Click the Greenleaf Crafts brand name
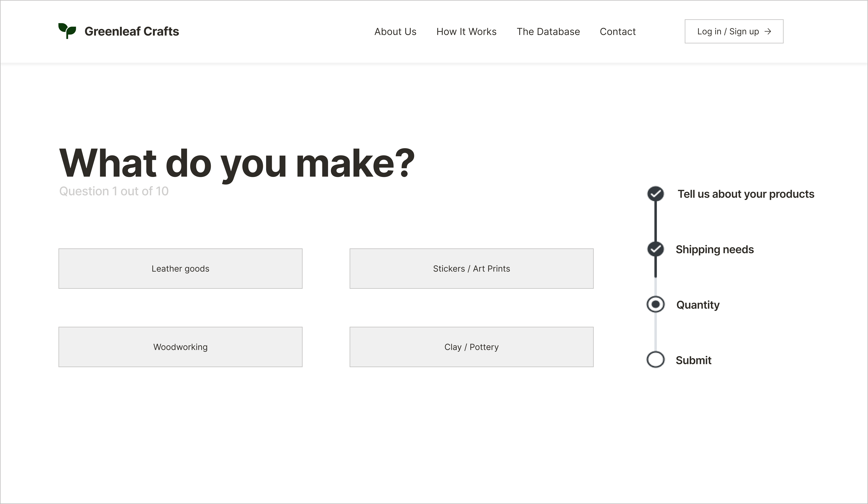Viewport: 868px width, 504px height. point(132,31)
